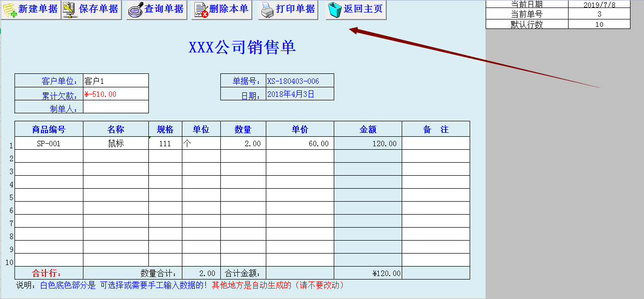644x299 pixels.
Task: Click the 单位 column header
Action: [x=201, y=129]
